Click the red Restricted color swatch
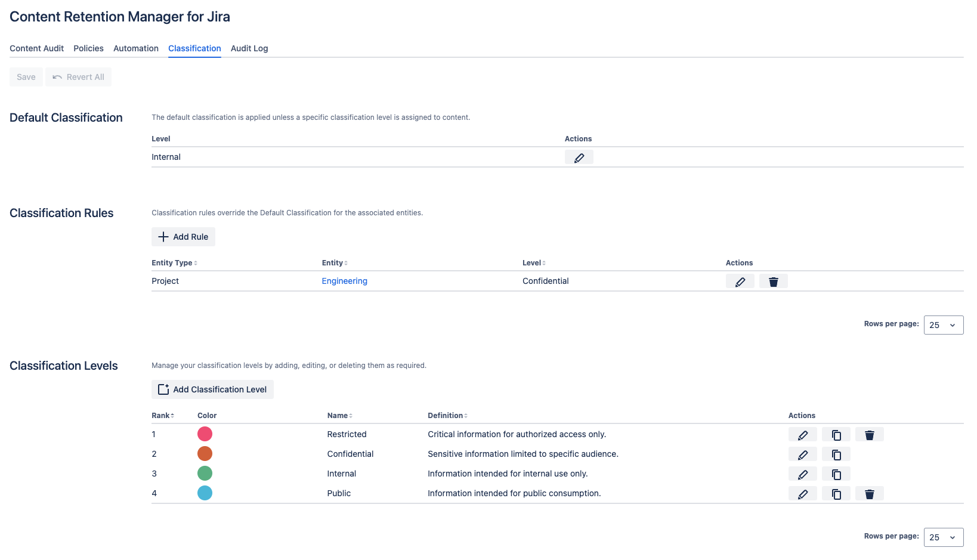 pyautogui.click(x=205, y=434)
